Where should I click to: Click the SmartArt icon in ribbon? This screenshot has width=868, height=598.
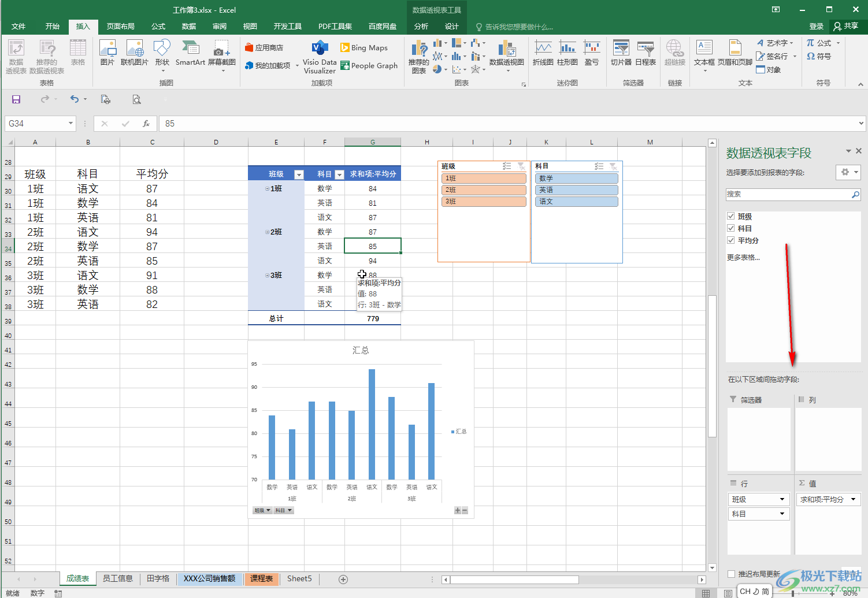190,53
